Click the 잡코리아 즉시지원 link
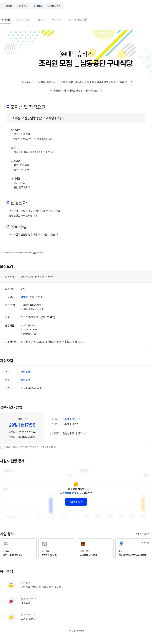Image resolution: width=152 pixels, height=644 pixels. [x=71, y=419]
